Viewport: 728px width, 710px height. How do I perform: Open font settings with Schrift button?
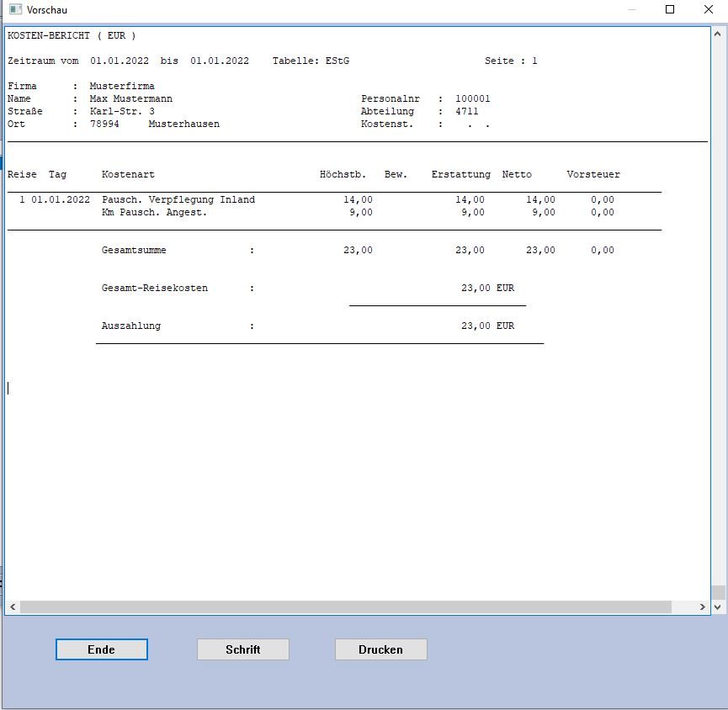242,649
